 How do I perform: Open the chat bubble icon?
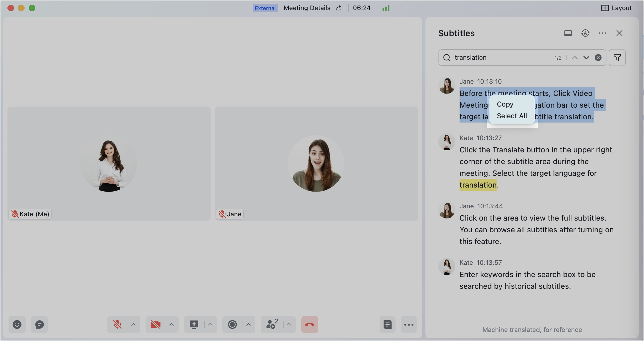click(x=39, y=324)
